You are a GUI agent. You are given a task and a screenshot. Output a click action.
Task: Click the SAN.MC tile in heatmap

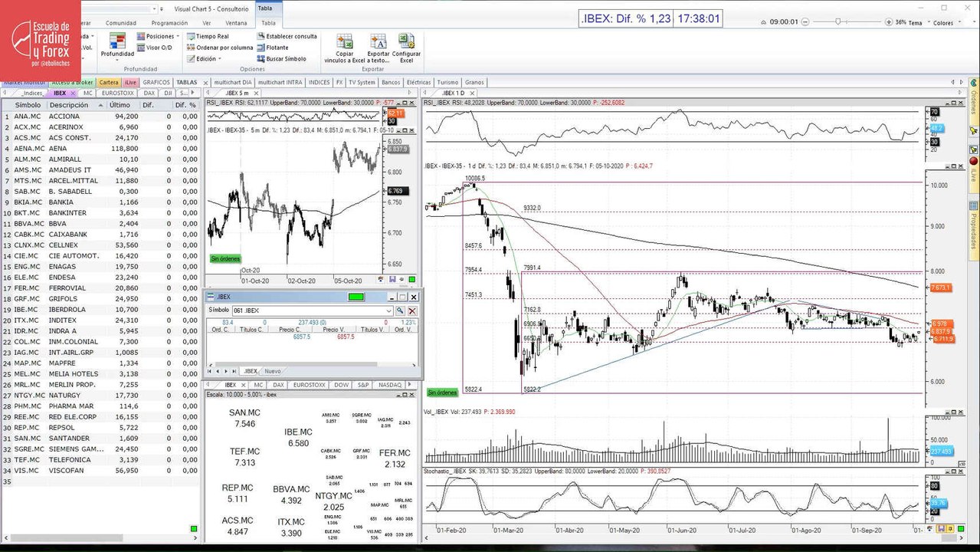click(245, 418)
